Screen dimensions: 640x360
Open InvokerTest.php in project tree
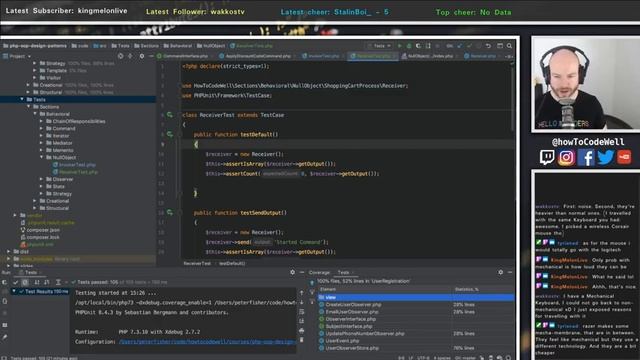tap(74, 164)
